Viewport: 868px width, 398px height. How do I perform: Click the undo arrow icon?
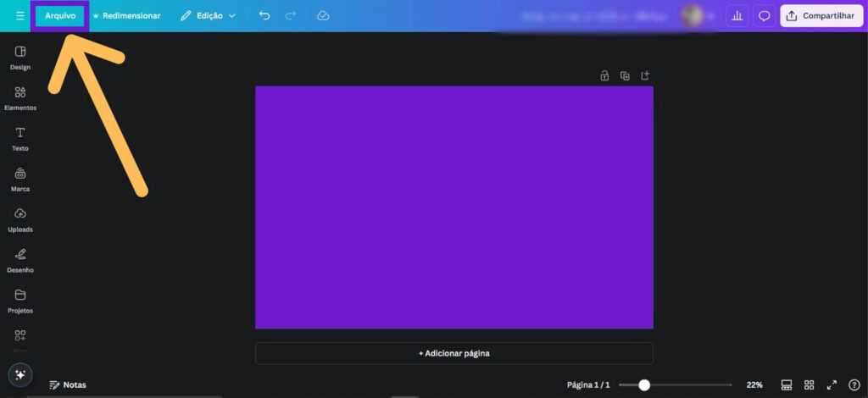pos(264,15)
